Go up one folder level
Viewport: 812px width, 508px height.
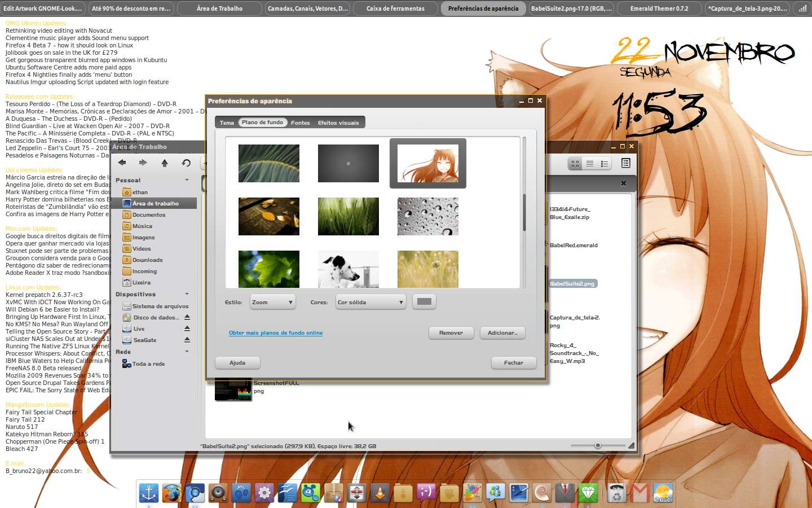click(165, 163)
